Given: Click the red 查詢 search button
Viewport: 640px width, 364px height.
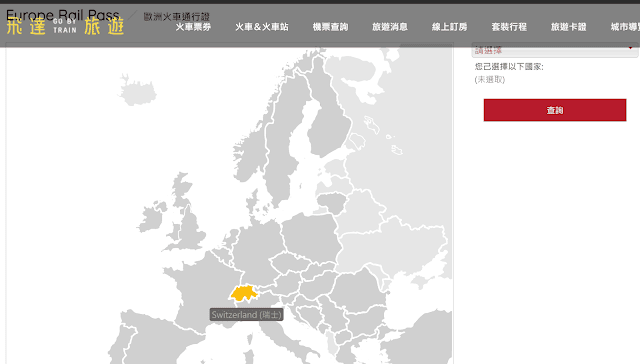Looking at the screenshot, I should 555,110.
